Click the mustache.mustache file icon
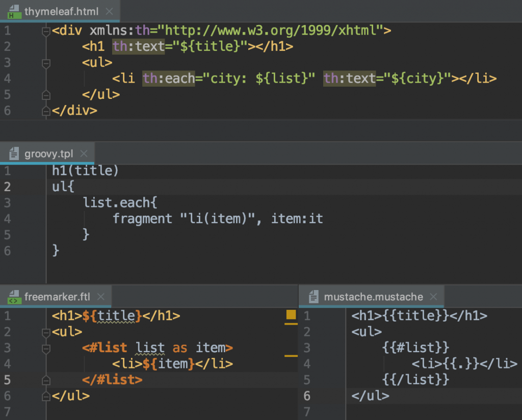 point(314,297)
